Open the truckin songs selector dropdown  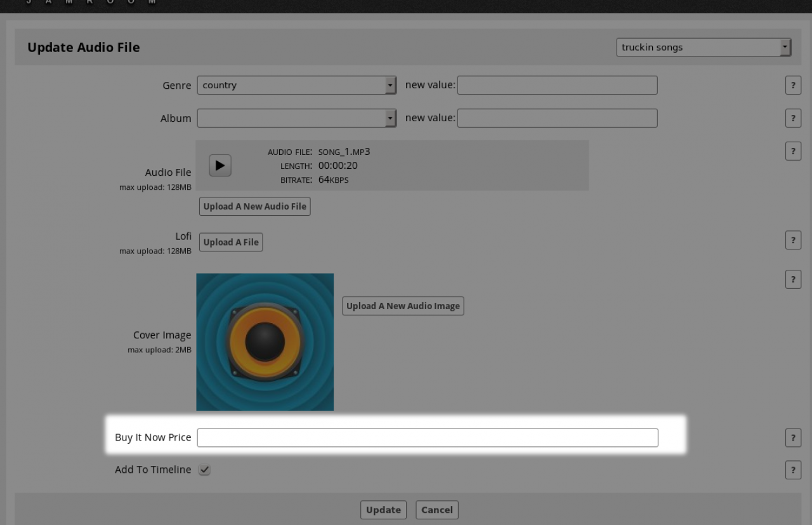pos(704,48)
